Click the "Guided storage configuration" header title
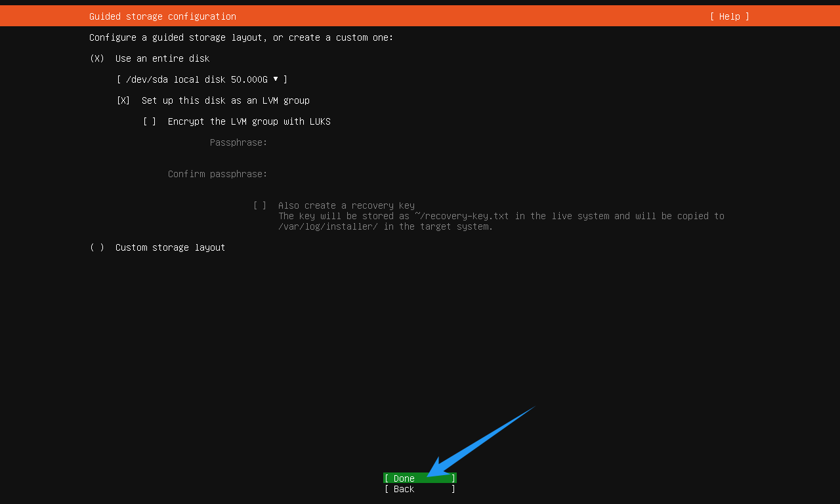840x504 pixels. (163, 16)
